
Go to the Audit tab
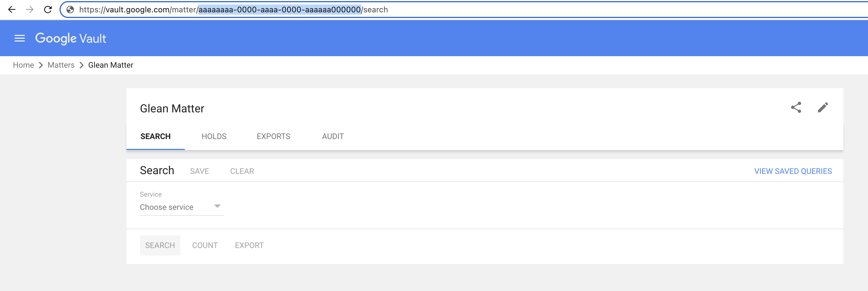tap(333, 137)
